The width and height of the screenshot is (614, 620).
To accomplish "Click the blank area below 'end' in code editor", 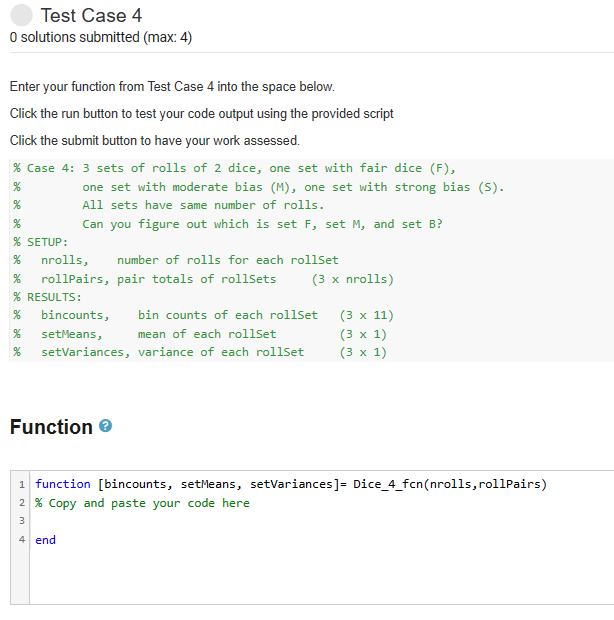I will pos(322,576).
